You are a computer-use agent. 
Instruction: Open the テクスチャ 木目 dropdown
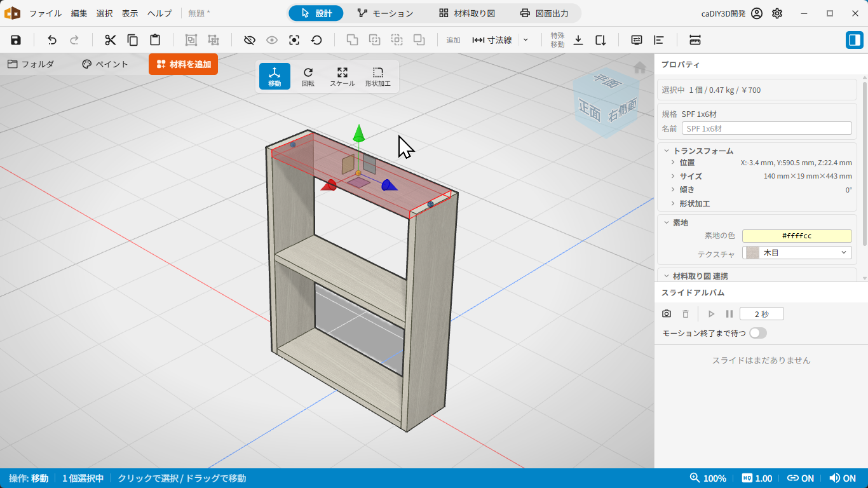click(x=797, y=253)
